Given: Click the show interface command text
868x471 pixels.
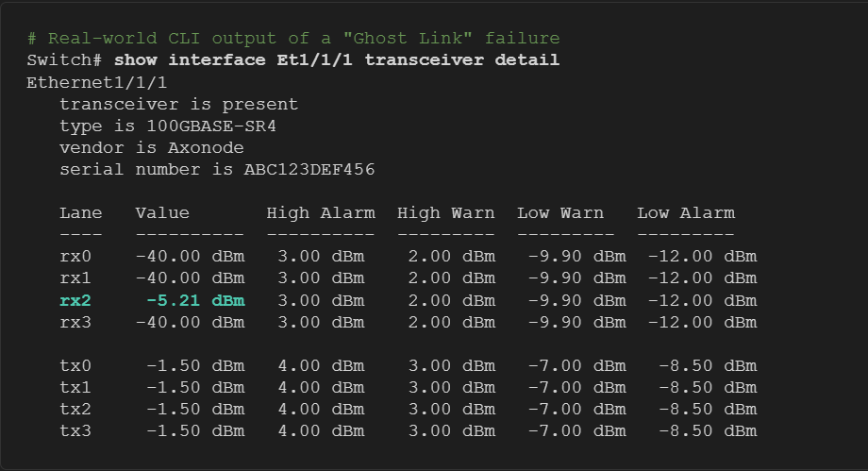Looking at the screenshot, I should pos(337,60).
